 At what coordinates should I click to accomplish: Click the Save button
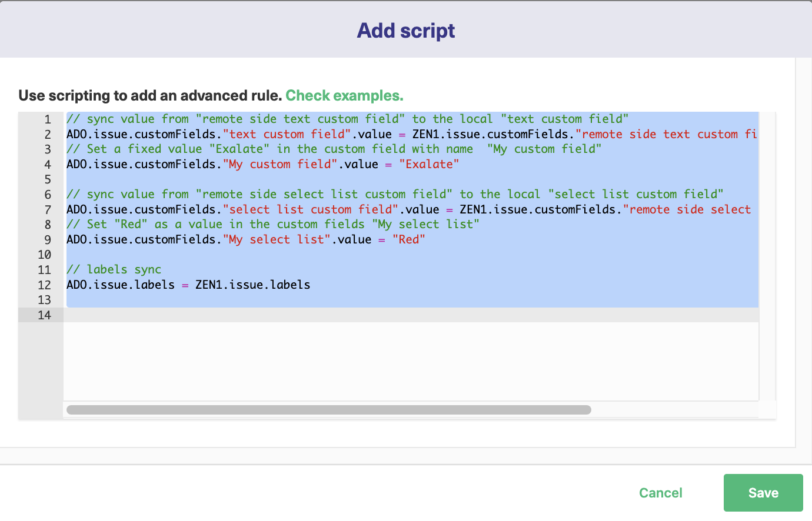pos(763,493)
